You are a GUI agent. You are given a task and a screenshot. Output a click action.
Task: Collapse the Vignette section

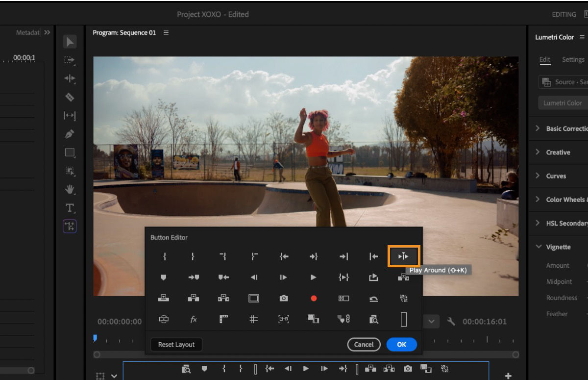tap(558, 247)
